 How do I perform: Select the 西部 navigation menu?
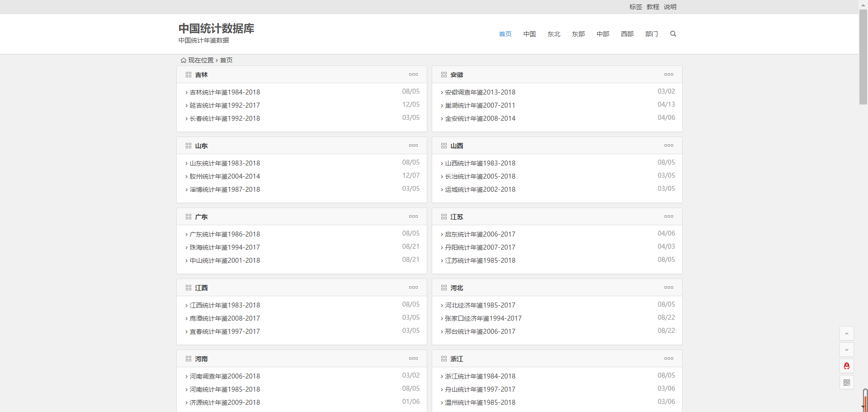pyautogui.click(x=627, y=34)
